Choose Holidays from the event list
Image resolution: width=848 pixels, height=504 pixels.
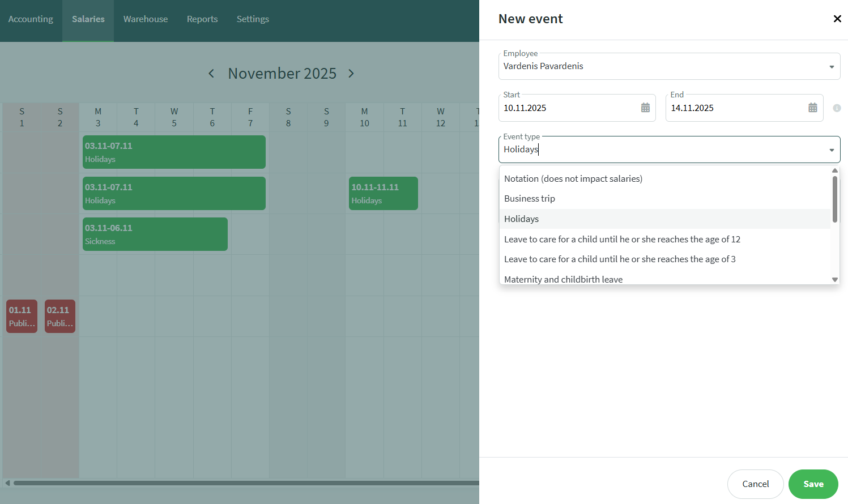(522, 219)
